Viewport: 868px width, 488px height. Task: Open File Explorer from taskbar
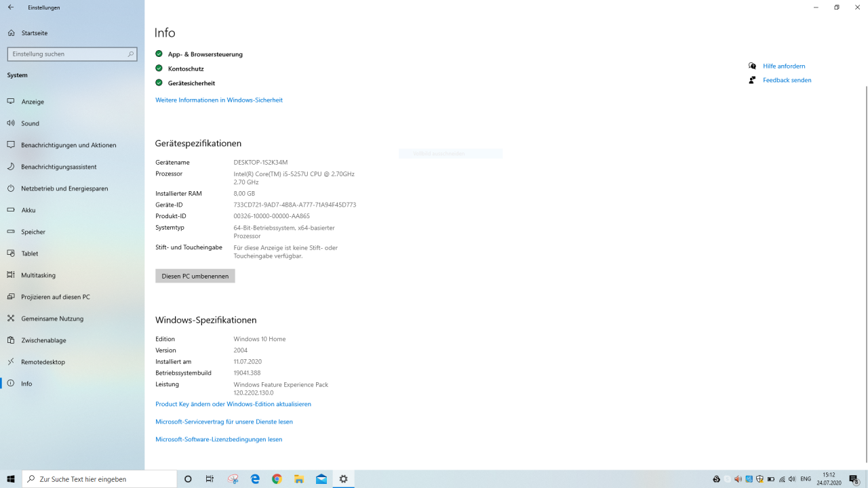coord(299,479)
